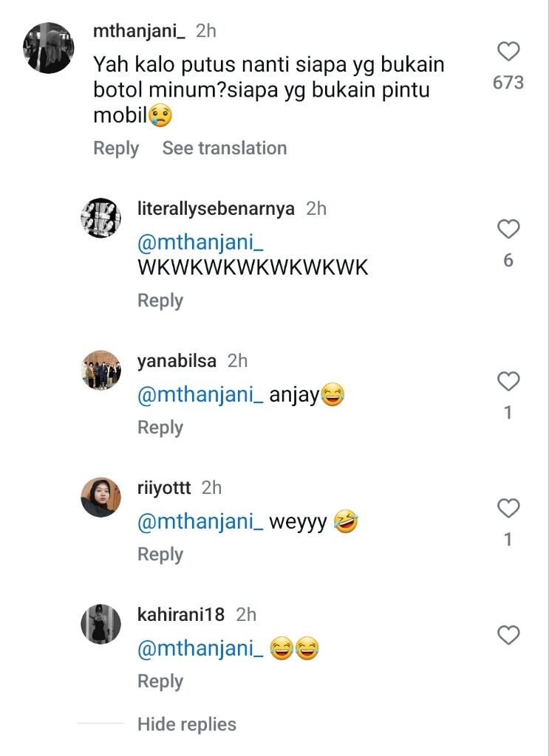Open literallysebenarnya's avatar

tap(100, 219)
